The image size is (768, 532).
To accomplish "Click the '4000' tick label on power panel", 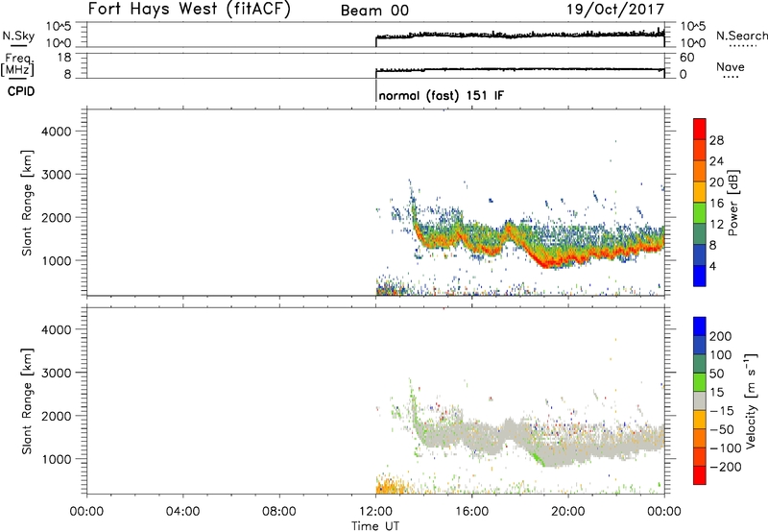I will (x=57, y=132).
